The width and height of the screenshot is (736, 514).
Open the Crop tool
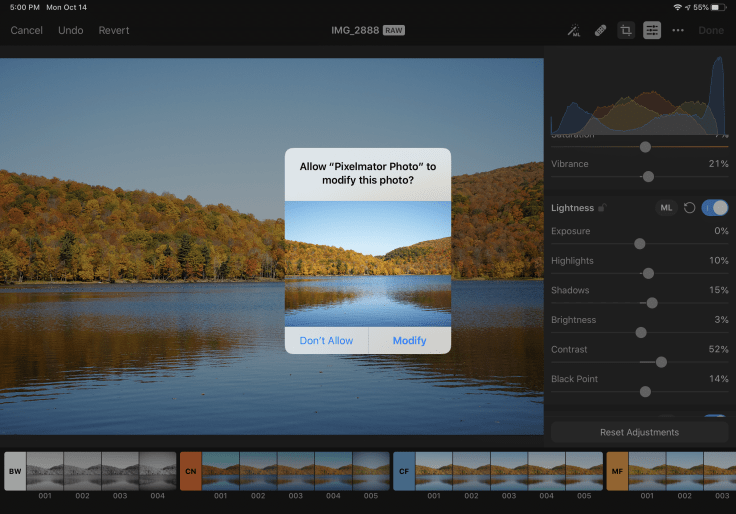pyautogui.click(x=626, y=31)
